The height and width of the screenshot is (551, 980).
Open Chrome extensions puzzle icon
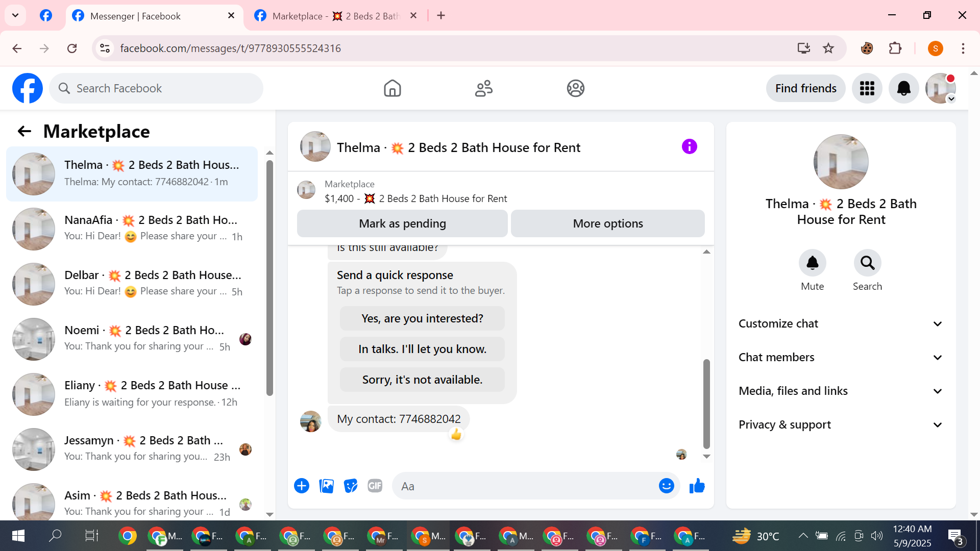tap(895, 48)
